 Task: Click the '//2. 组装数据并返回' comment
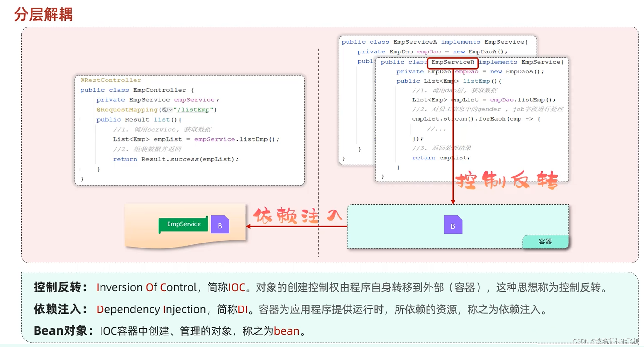pos(147,149)
